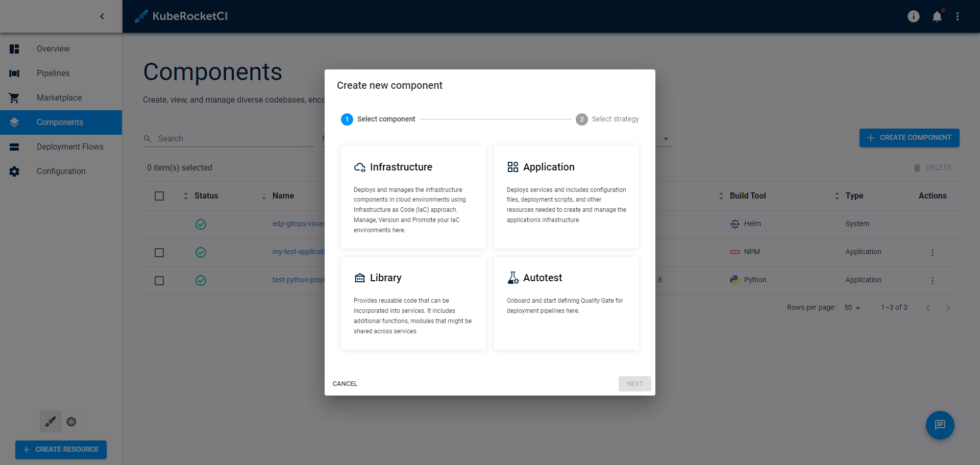Viewport: 980px width, 465px height.
Task: Open the my-test-application component link
Action: pos(299,252)
